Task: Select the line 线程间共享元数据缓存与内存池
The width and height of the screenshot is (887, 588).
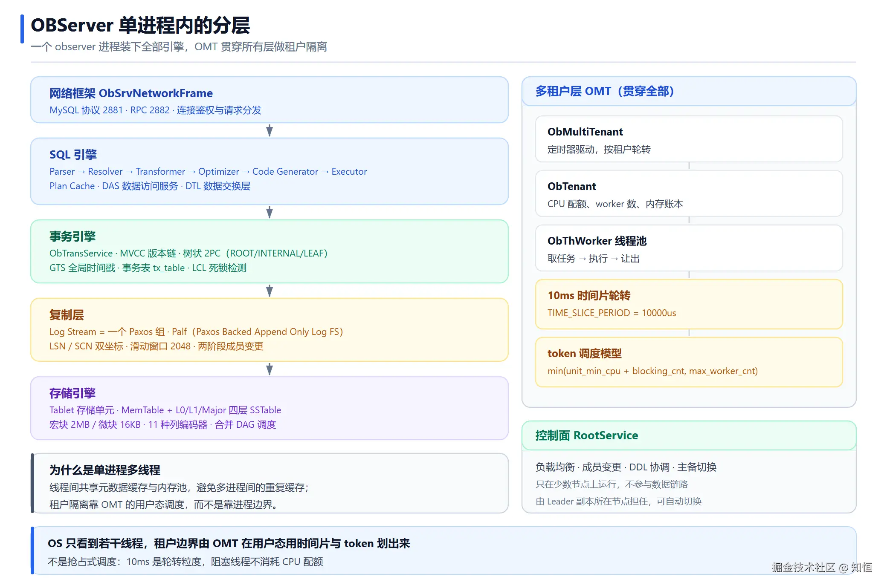Action: [180, 487]
